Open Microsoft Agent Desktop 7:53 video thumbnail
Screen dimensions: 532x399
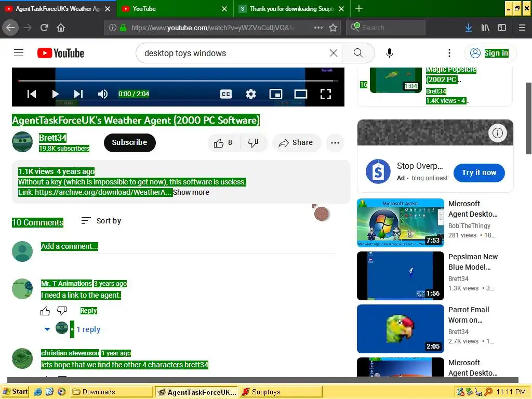tap(401, 223)
